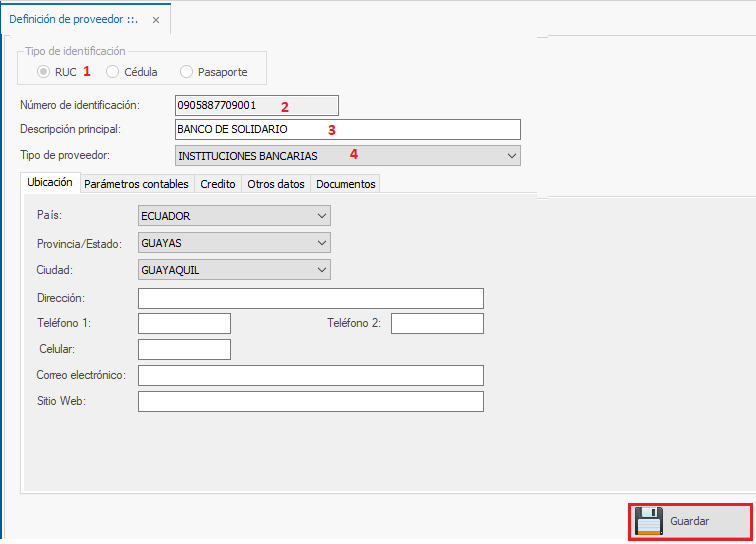756x544 pixels.
Task: Expand the Tipo de proveedor dropdown
Action: [x=511, y=156]
